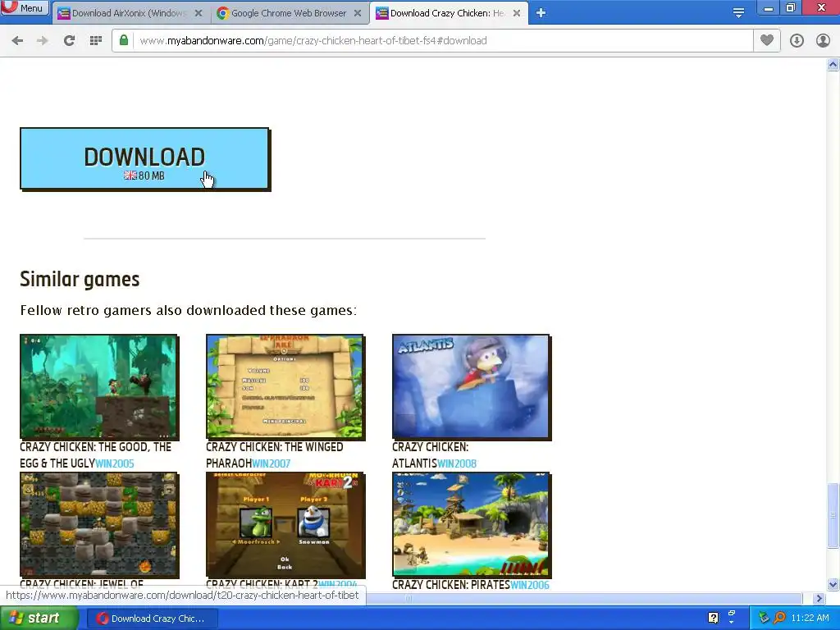Click WIN2008 platform-year link
This screenshot has width=840, height=630.
click(x=457, y=463)
